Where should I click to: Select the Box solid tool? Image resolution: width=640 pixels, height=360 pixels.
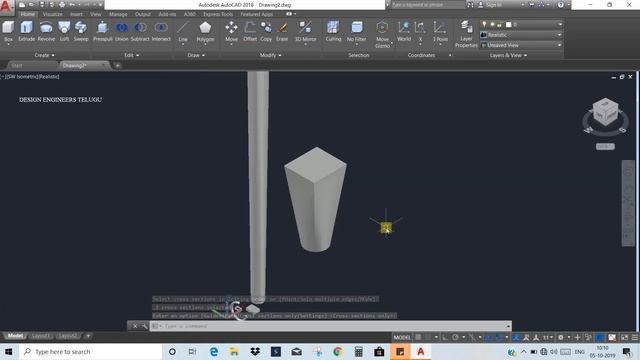click(x=8, y=31)
